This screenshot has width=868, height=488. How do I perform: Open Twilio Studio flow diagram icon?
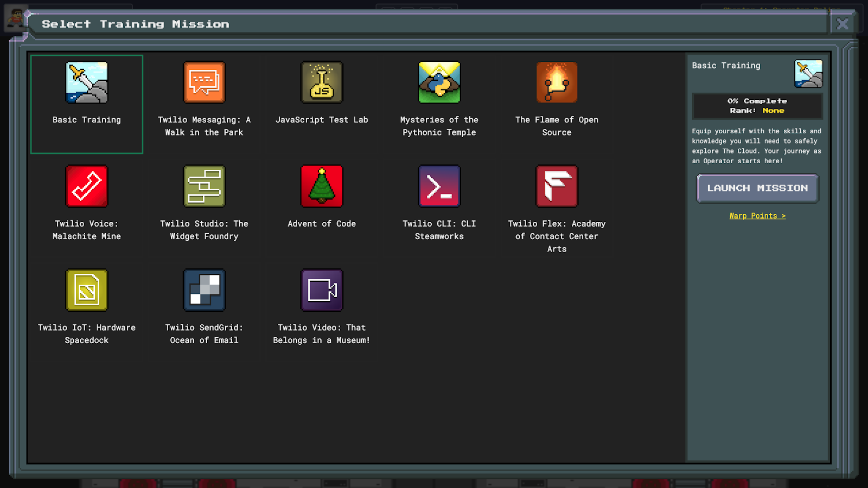204,187
